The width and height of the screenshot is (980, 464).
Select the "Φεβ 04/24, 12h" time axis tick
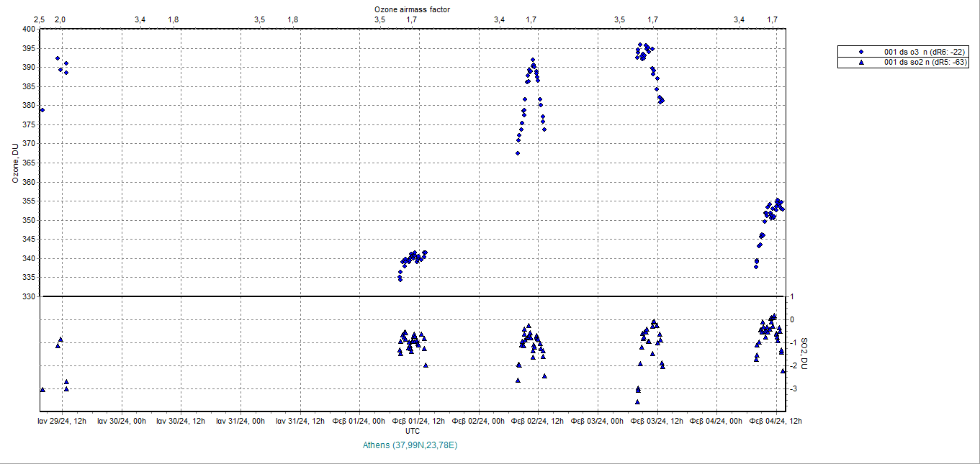coord(775,421)
